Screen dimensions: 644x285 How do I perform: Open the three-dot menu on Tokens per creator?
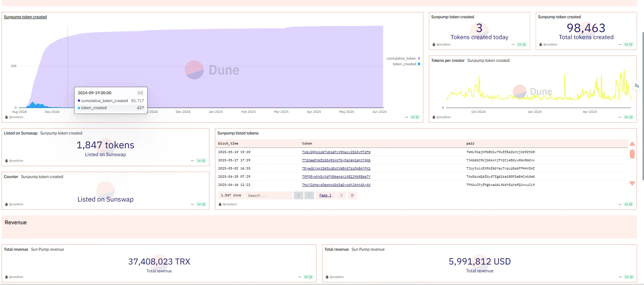[x=620, y=117]
